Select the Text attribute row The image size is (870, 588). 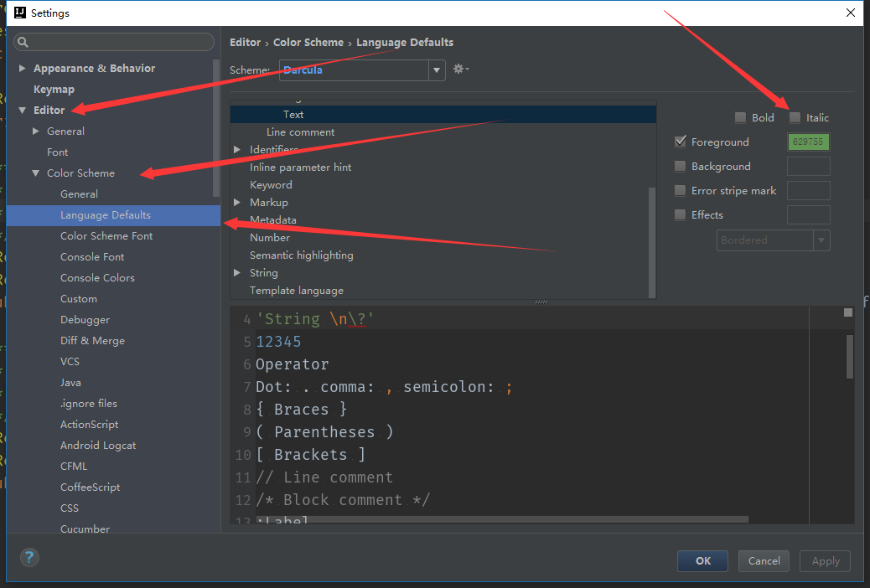point(443,114)
